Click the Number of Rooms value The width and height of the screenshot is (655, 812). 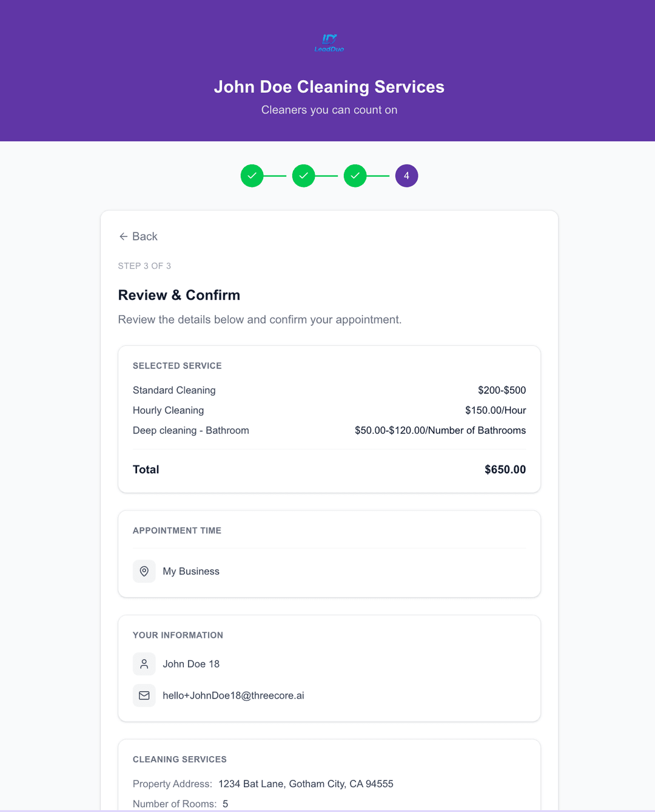coord(225,804)
